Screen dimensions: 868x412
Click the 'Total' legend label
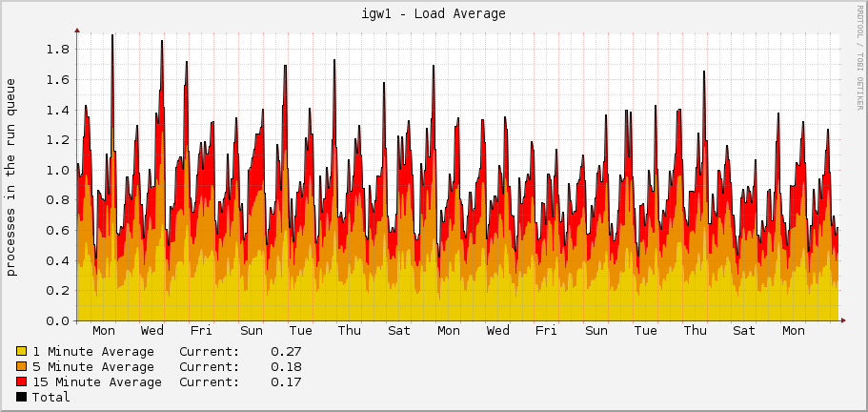[50, 397]
